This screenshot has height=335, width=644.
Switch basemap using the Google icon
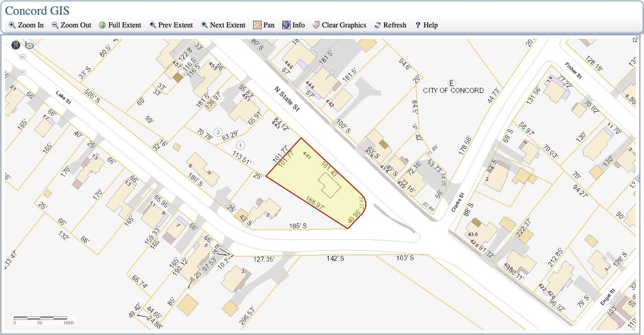15,45
